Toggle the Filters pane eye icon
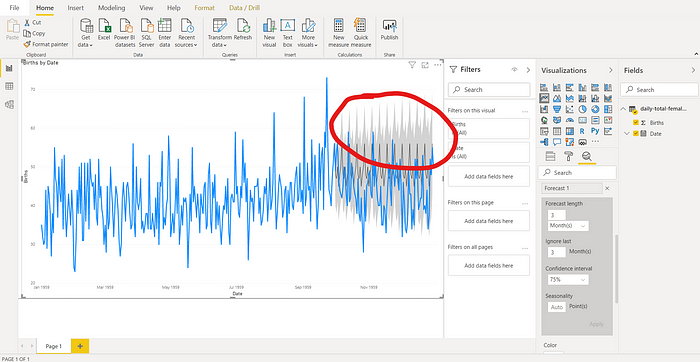 514,70
